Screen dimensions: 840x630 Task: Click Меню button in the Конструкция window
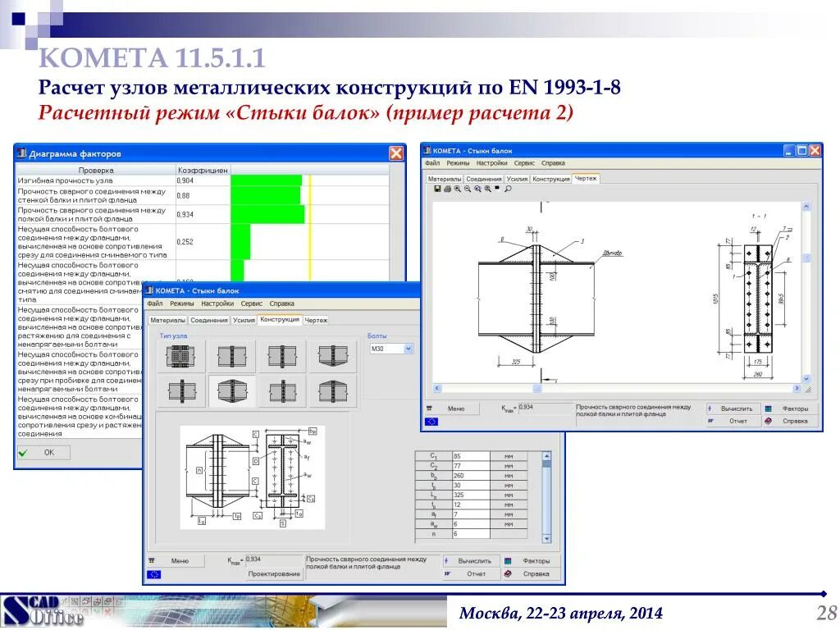(x=176, y=561)
